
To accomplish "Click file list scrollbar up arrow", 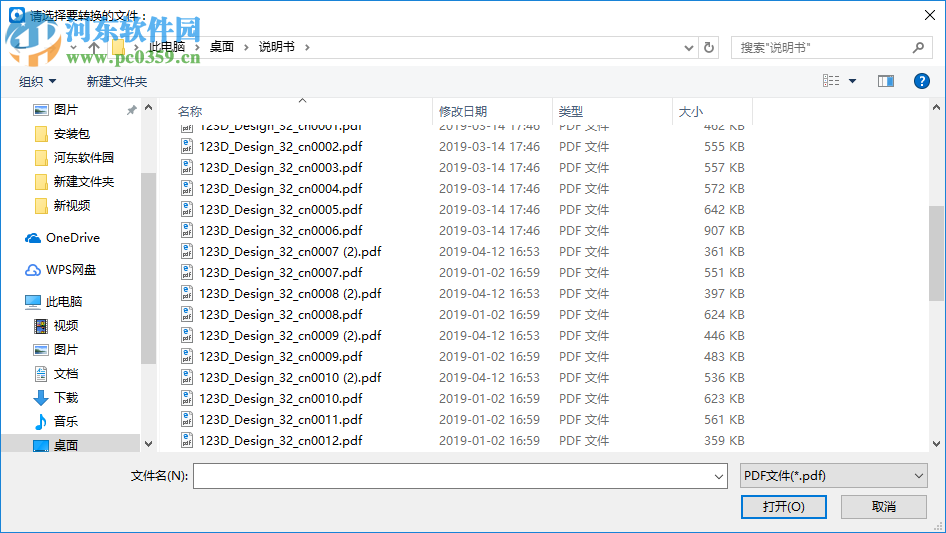I will [x=936, y=107].
